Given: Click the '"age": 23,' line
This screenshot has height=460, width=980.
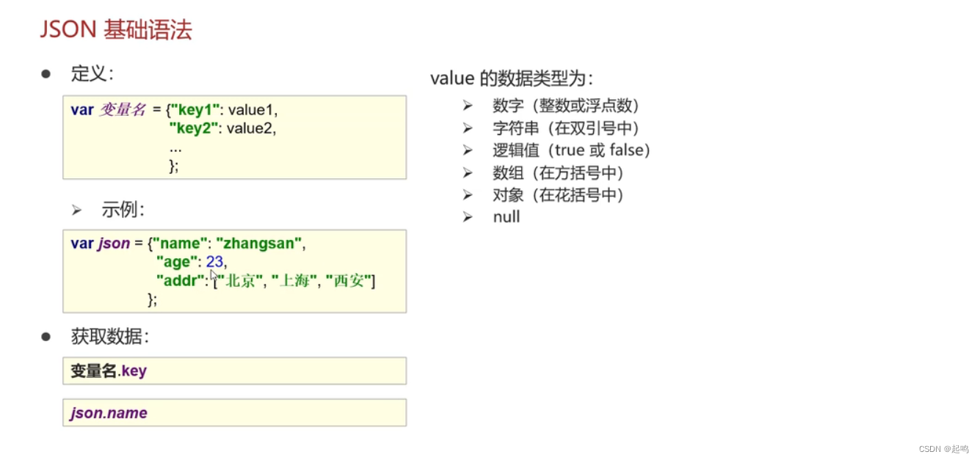Looking at the screenshot, I should (x=192, y=261).
